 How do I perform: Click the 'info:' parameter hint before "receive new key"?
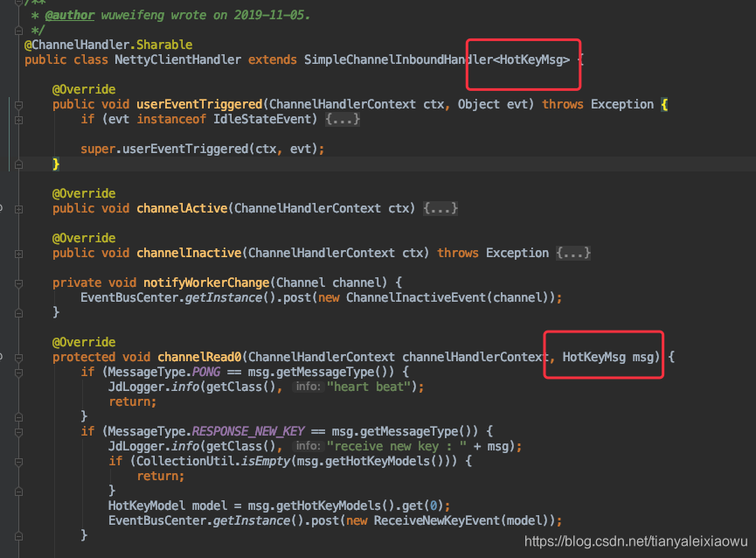pyautogui.click(x=309, y=446)
